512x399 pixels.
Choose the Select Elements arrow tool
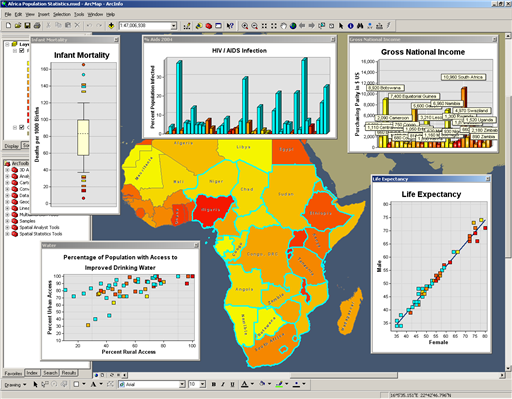coord(341,26)
